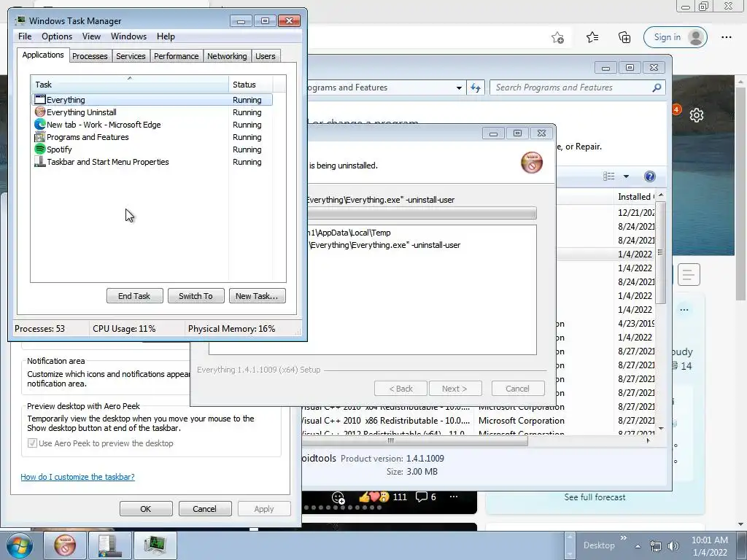Image resolution: width=747 pixels, height=560 pixels.
Task: Click See full forecast link
Action: pyautogui.click(x=595, y=497)
